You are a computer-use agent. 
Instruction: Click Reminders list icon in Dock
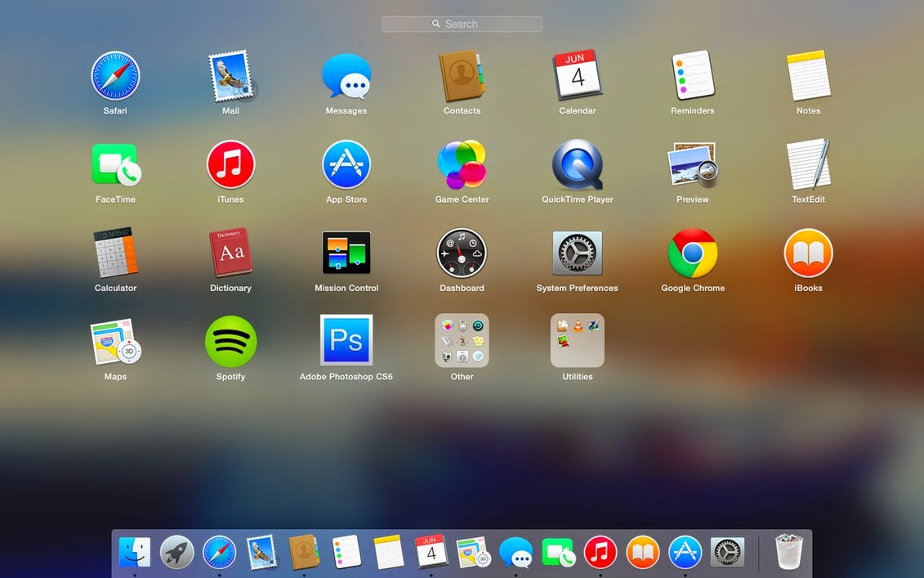coord(346,552)
